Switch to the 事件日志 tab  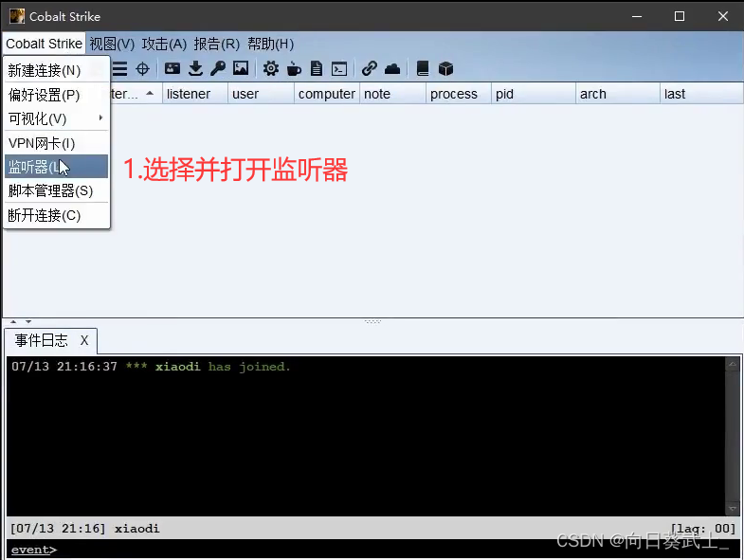[x=42, y=340]
